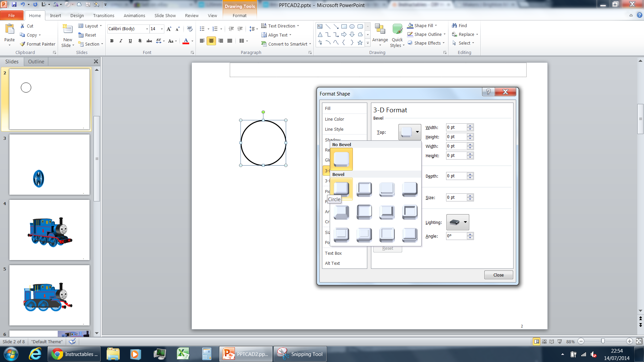The height and width of the screenshot is (362, 644).
Task: Select the 5-point star shape
Action: click(360, 43)
